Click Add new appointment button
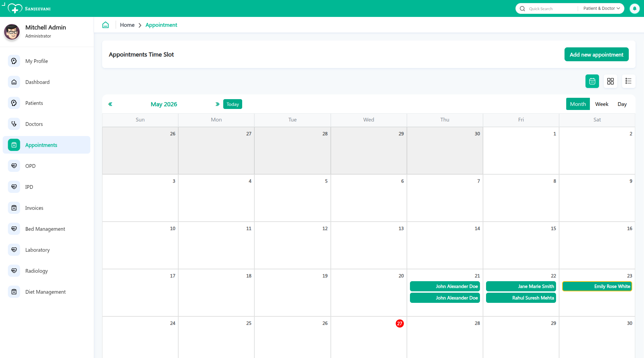This screenshot has width=644, height=358. [x=596, y=54]
